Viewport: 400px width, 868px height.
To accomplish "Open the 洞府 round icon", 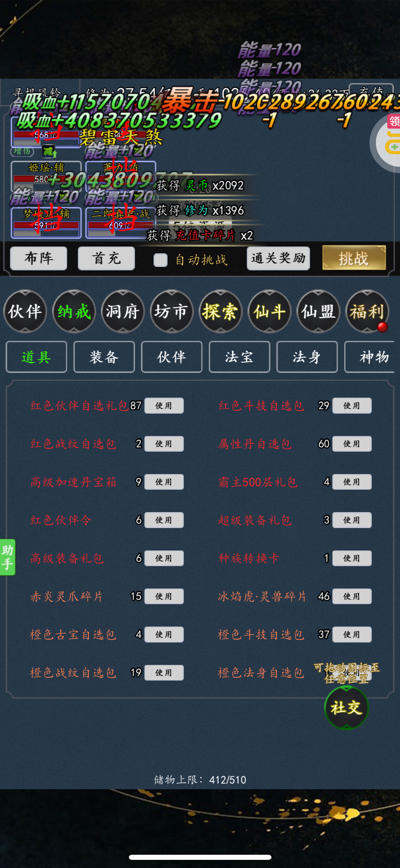I will [123, 311].
